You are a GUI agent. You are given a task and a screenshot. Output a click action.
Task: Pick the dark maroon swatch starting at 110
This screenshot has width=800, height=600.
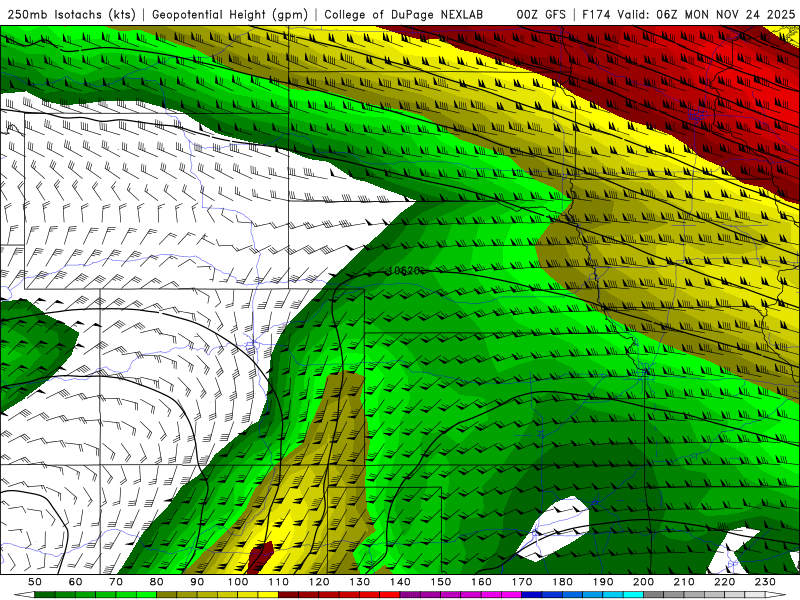288,595
